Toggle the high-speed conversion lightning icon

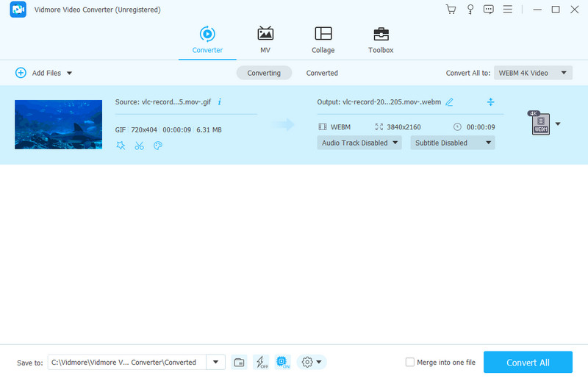coord(262,363)
